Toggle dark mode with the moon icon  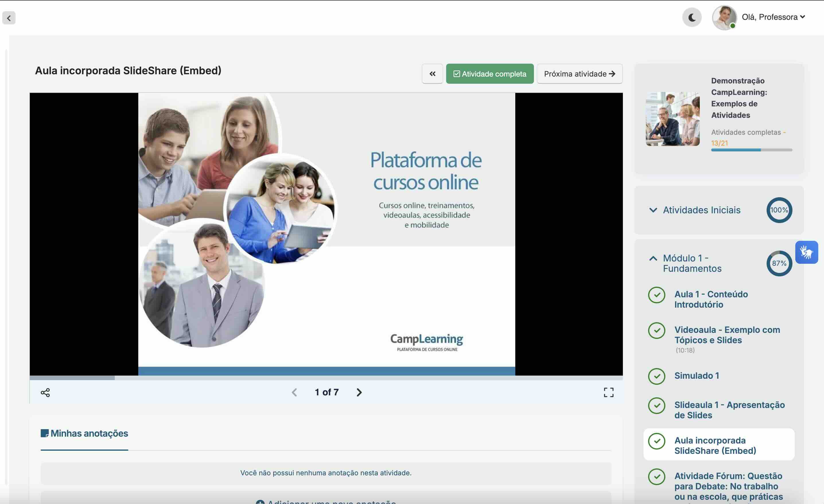coord(692,17)
